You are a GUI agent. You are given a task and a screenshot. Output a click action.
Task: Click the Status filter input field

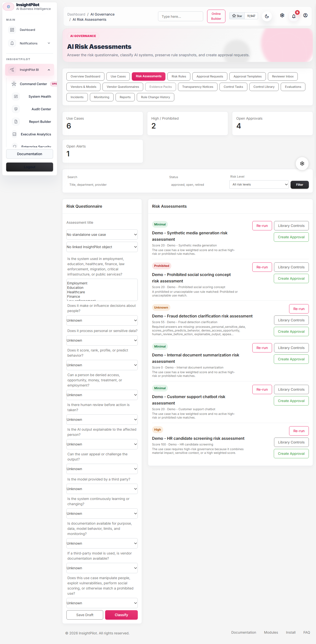(x=198, y=185)
